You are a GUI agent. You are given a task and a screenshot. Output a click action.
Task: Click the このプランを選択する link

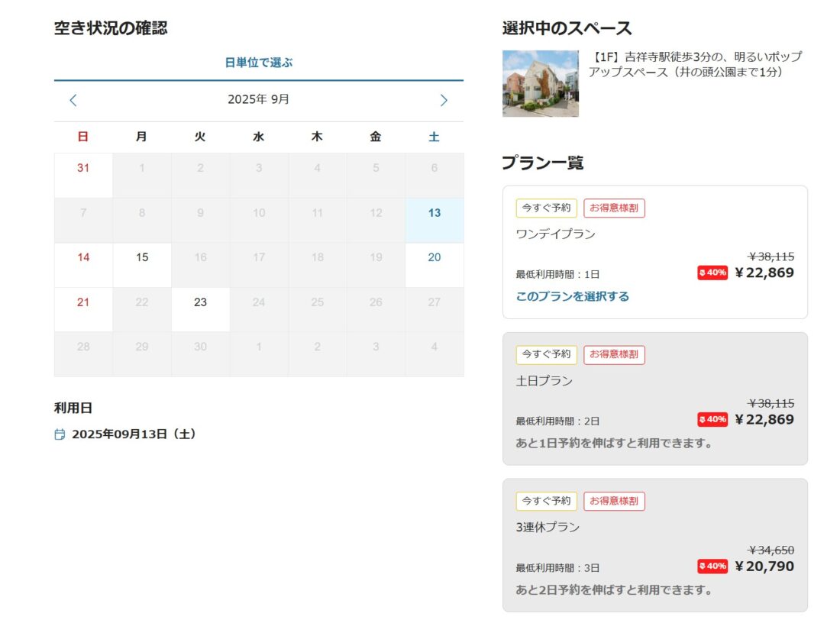(x=572, y=296)
